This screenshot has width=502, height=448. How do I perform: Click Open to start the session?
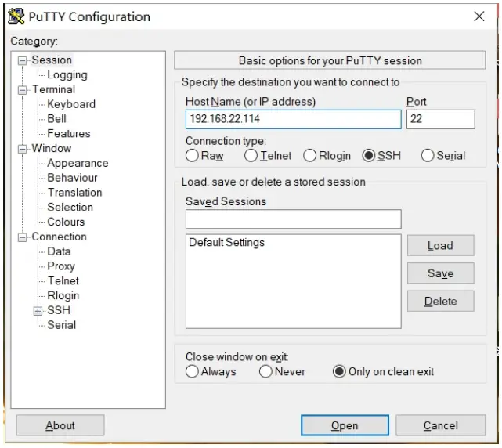(x=345, y=425)
